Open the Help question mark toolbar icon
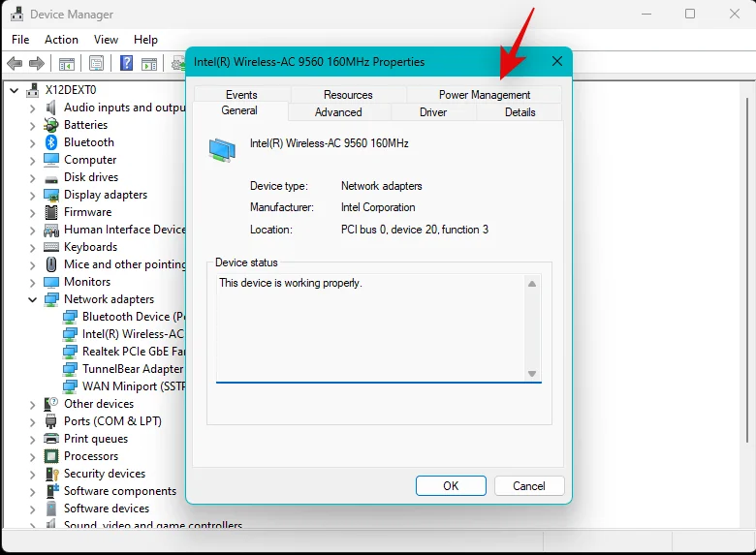This screenshot has width=756, height=555. [x=126, y=63]
